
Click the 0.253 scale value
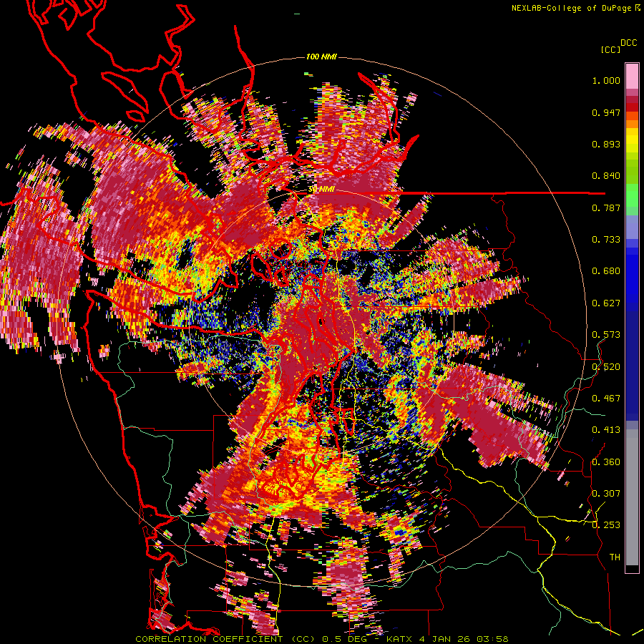coord(606,525)
